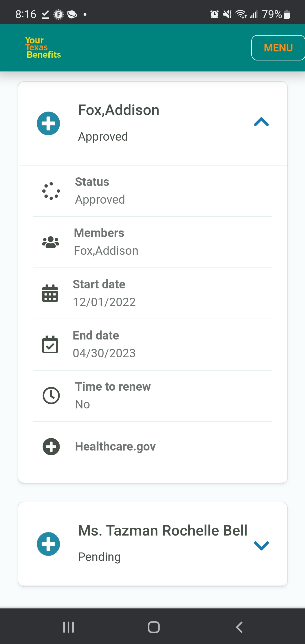Click the Start date calendar icon
Viewport: 305px width, 644px height.
tap(50, 293)
